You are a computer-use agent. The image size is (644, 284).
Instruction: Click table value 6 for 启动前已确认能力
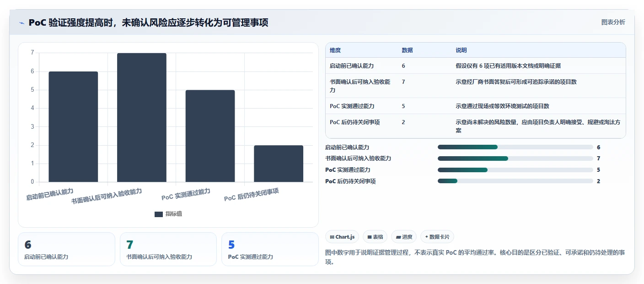coord(403,66)
